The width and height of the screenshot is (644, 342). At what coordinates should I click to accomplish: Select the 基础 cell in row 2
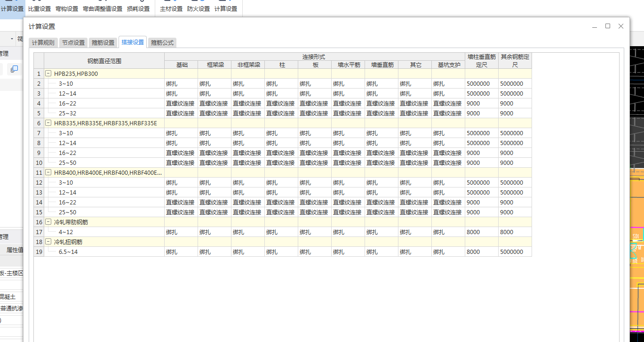tap(182, 84)
